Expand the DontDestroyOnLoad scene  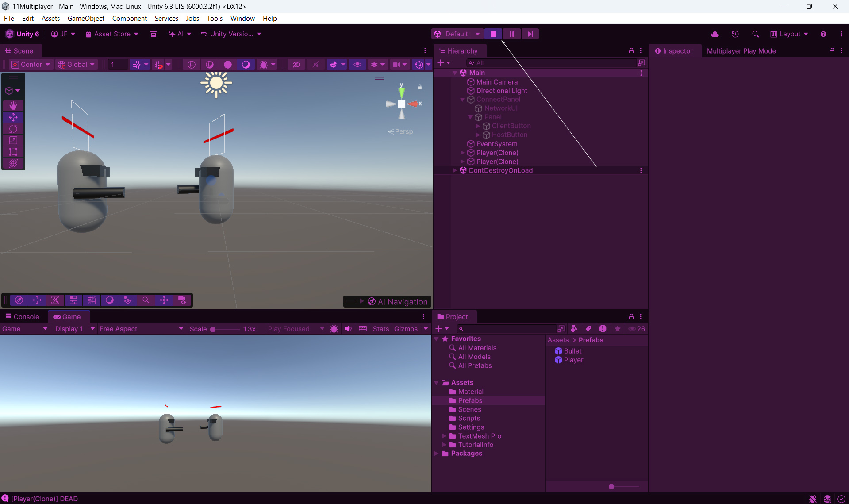coord(455,170)
